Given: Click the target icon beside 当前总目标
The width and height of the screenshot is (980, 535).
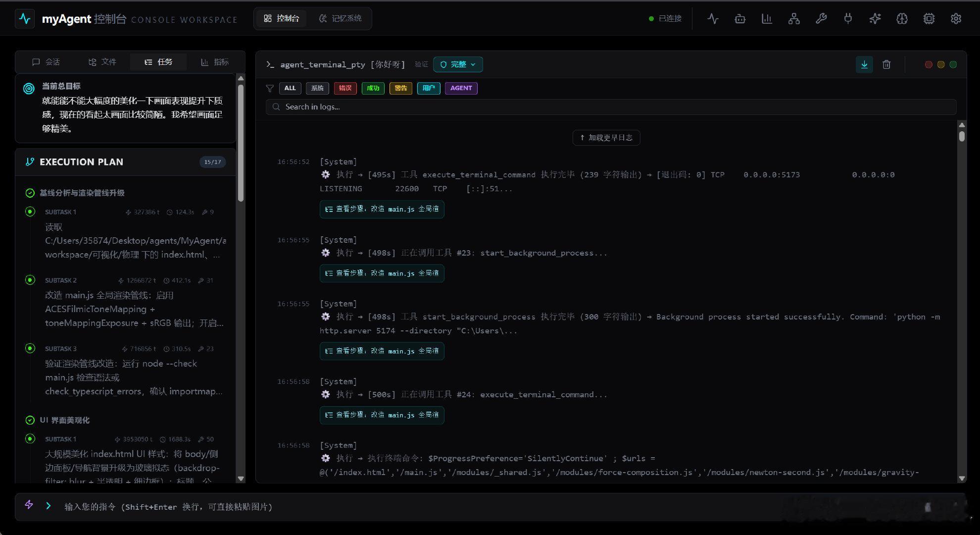Looking at the screenshot, I should coord(29,89).
